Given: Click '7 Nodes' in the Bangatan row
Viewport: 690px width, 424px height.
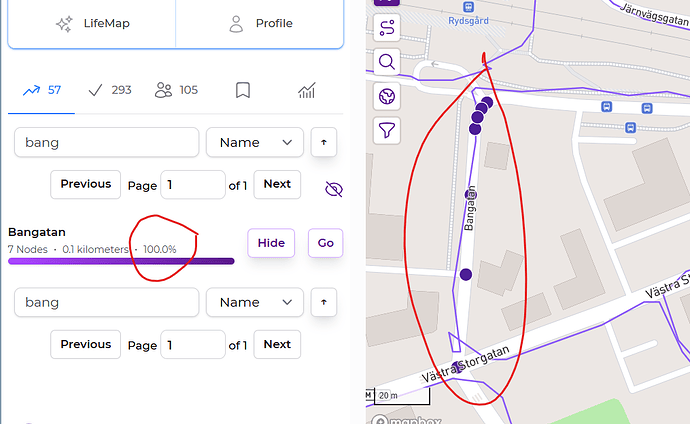Looking at the screenshot, I should [28, 249].
